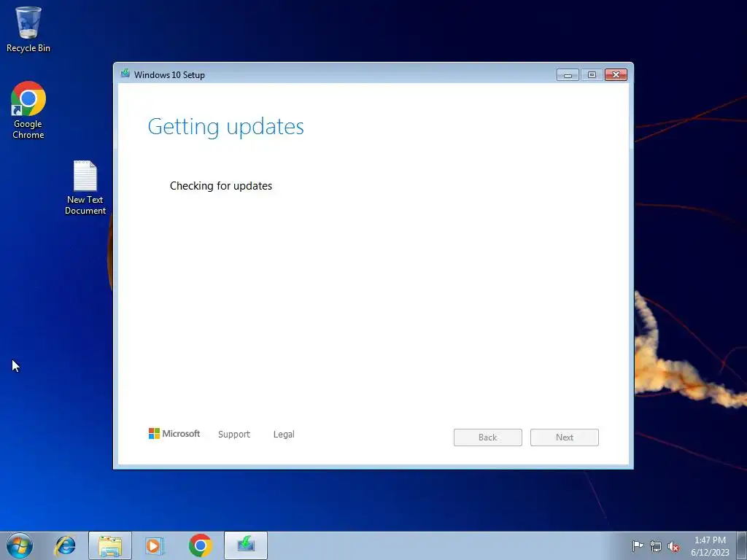
Task: Open the Support link
Action: [234, 435]
